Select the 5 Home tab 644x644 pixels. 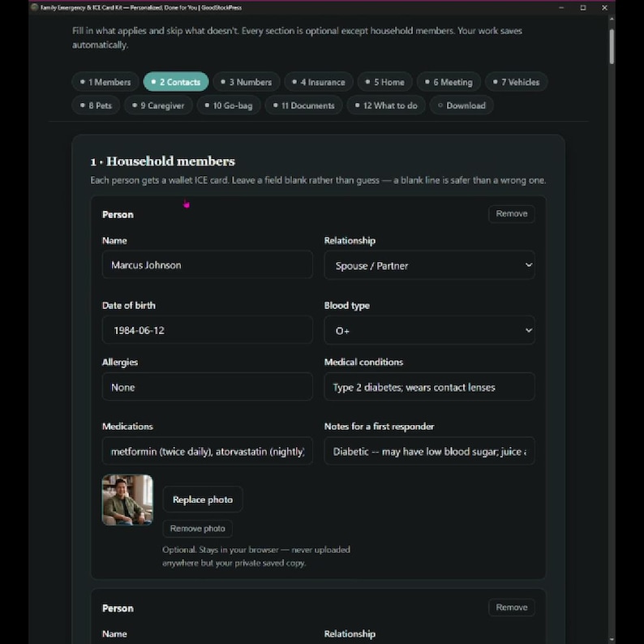click(384, 82)
